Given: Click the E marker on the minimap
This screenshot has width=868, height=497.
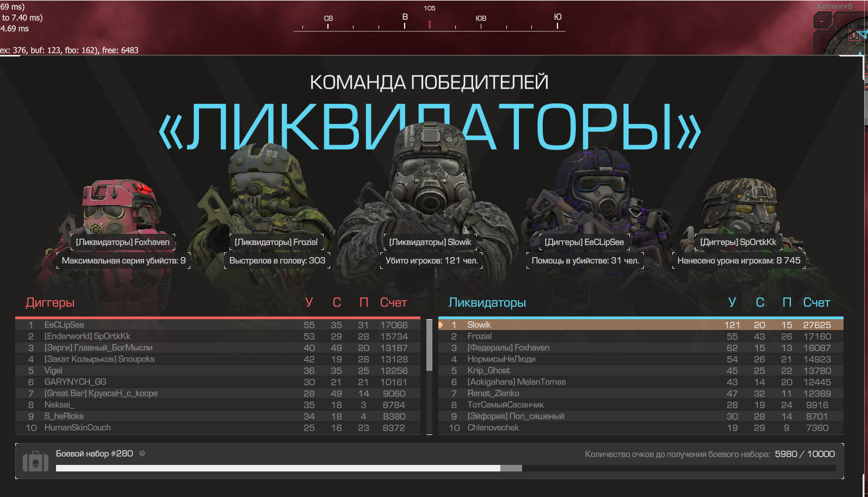Looking at the screenshot, I should (853, 35).
